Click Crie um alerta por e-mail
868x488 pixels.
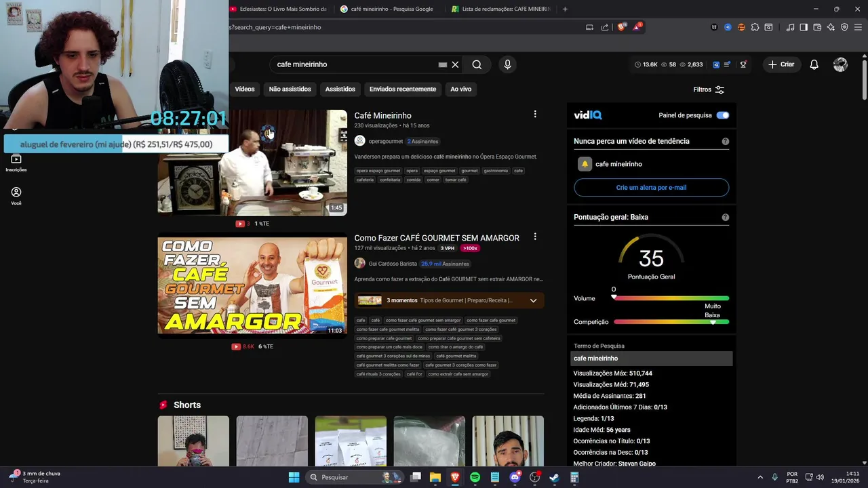click(x=651, y=187)
